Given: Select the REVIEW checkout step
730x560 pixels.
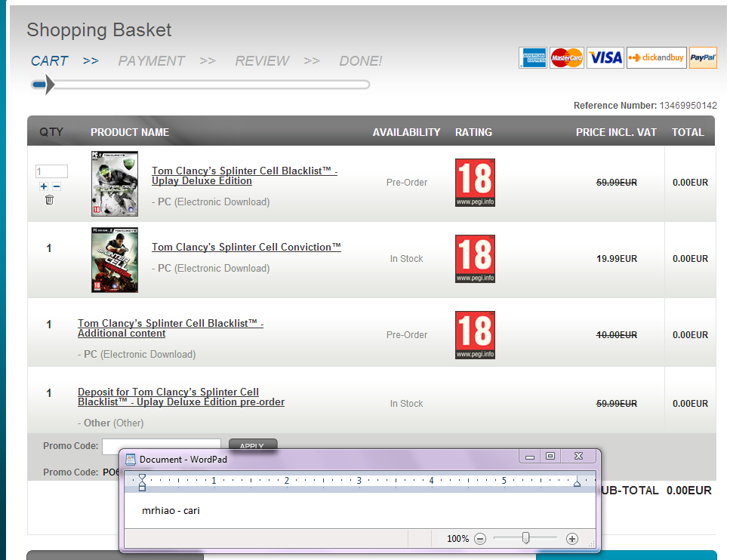Looking at the screenshot, I should [x=262, y=61].
